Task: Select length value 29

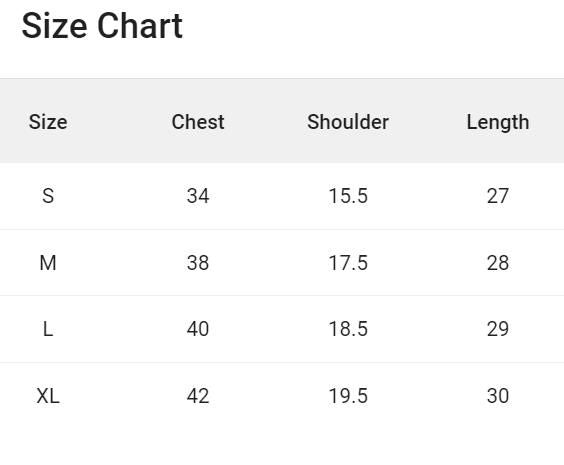Action: [x=498, y=329]
